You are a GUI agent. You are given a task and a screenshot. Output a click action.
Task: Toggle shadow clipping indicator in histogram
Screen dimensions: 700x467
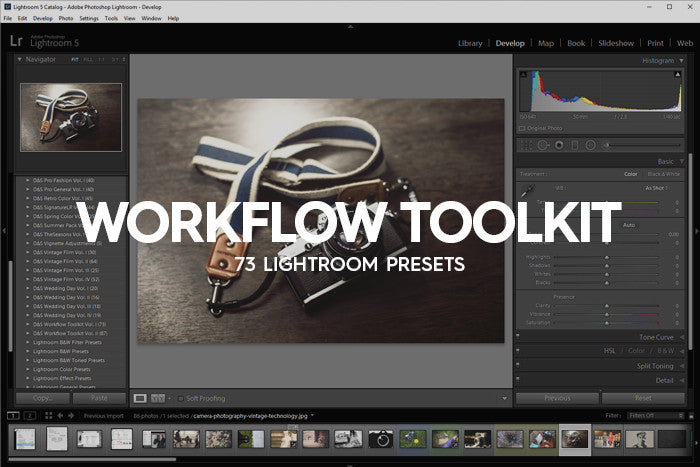[x=524, y=74]
